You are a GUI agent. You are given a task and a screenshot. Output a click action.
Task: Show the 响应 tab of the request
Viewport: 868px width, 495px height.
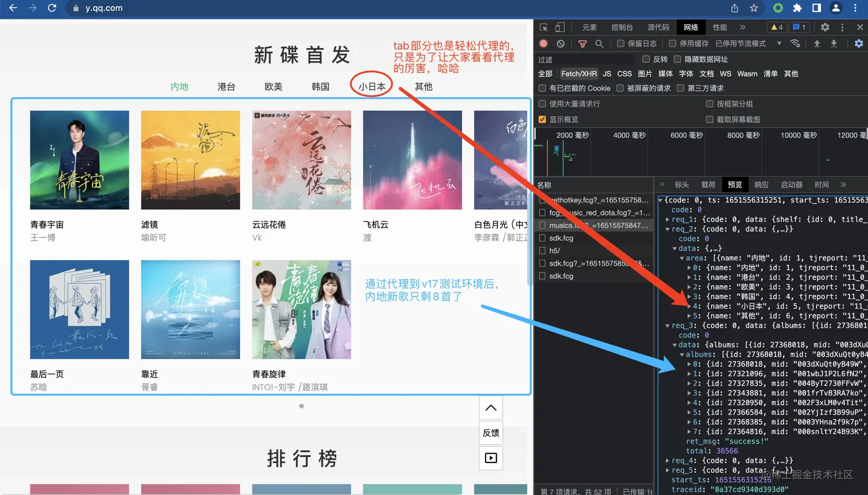click(x=761, y=184)
